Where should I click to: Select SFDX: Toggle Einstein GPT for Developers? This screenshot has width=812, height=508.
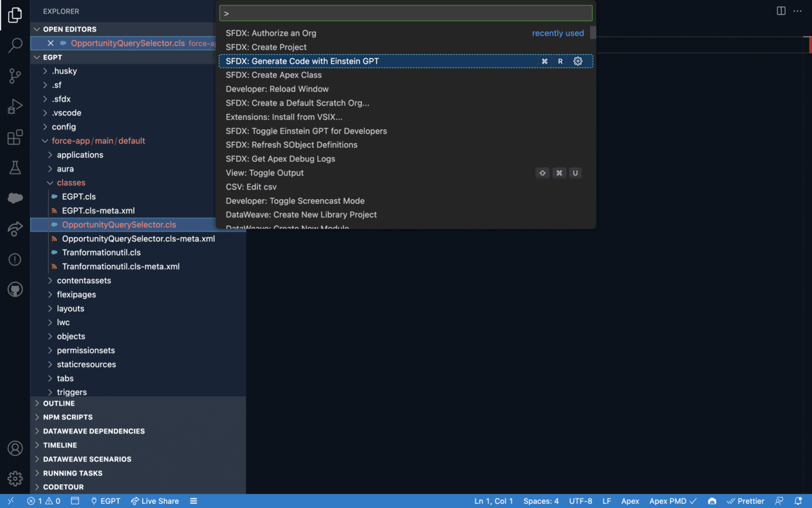coord(406,131)
